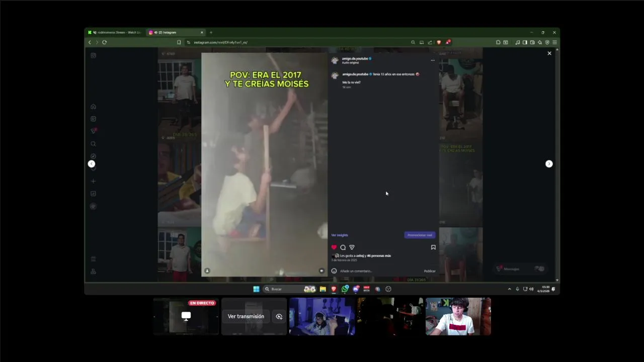This screenshot has height=362, width=644.
Task: Click the comment bubble icon
Action: pyautogui.click(x=343, y=247)
